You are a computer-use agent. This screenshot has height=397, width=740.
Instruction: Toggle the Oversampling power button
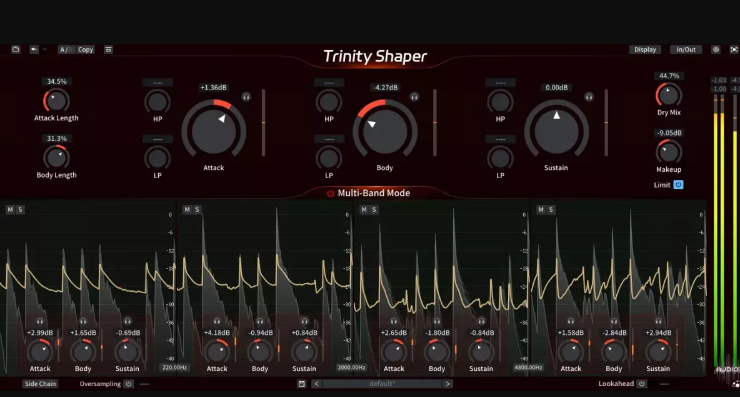pyautogui.click(x=128, y=384)
